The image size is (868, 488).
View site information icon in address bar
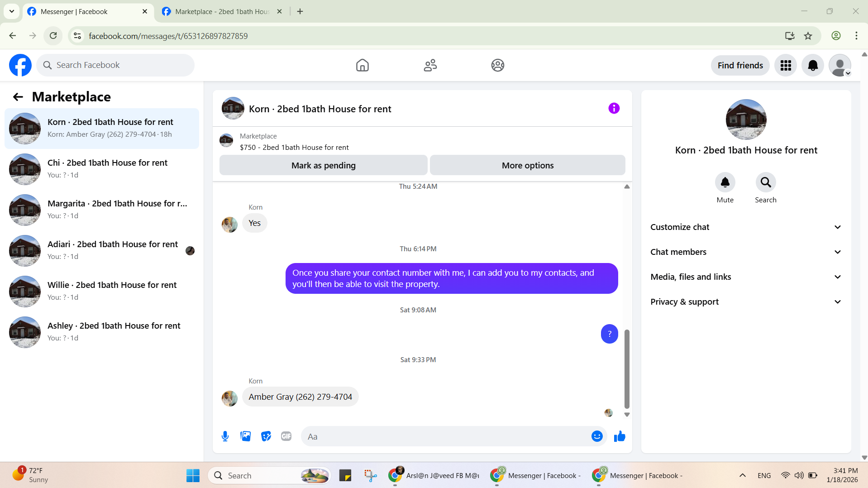[x=77, y=36]
